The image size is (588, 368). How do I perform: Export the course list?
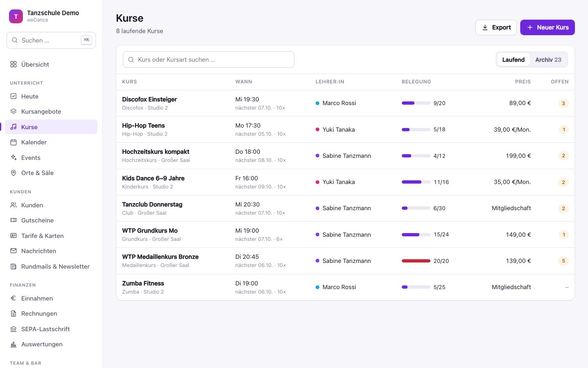pos(496,27)
